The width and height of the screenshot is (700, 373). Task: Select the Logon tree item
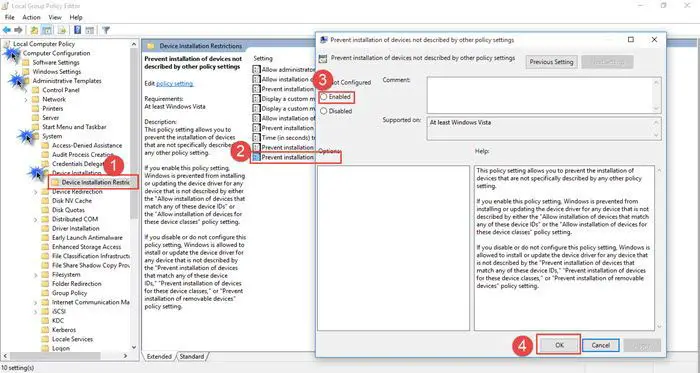(61, 348)
